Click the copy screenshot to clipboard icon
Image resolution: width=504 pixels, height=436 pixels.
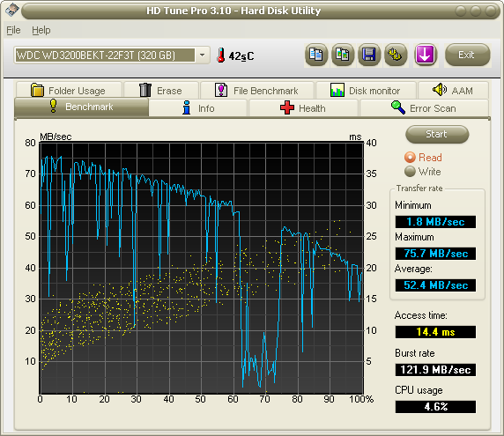(343, 55)
